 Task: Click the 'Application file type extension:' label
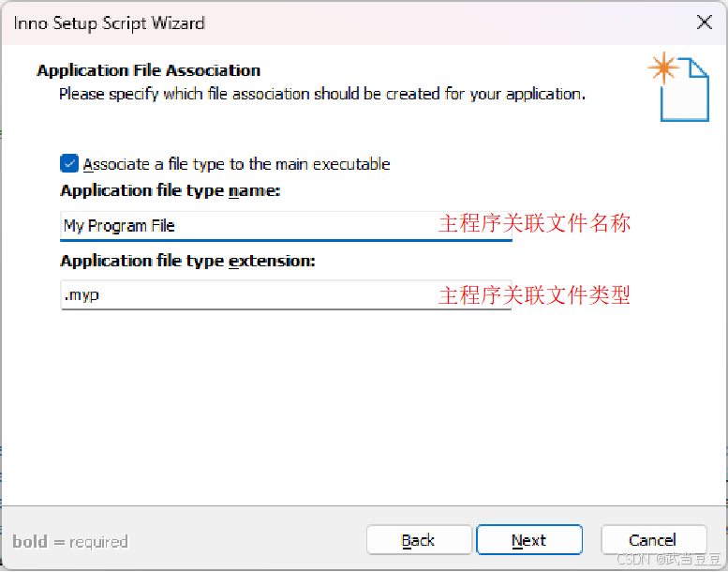(x=187, y=261)
